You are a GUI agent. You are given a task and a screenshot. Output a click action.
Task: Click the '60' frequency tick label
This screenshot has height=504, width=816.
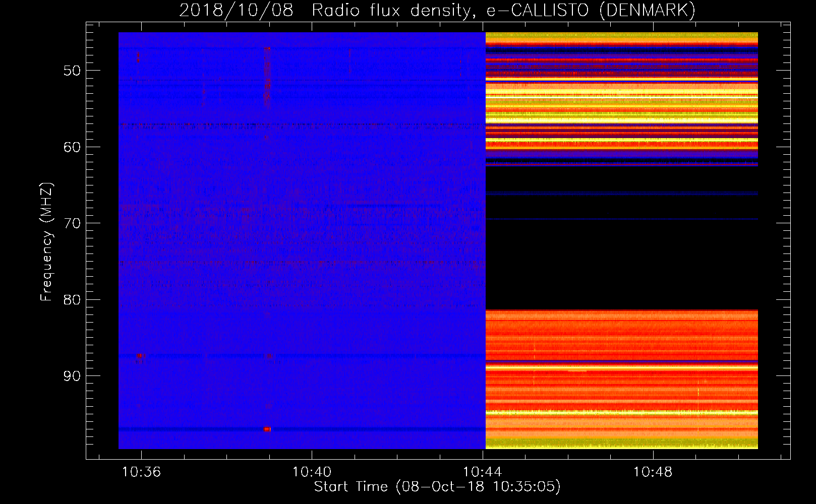pyautogui.click(x=72, y=147)
